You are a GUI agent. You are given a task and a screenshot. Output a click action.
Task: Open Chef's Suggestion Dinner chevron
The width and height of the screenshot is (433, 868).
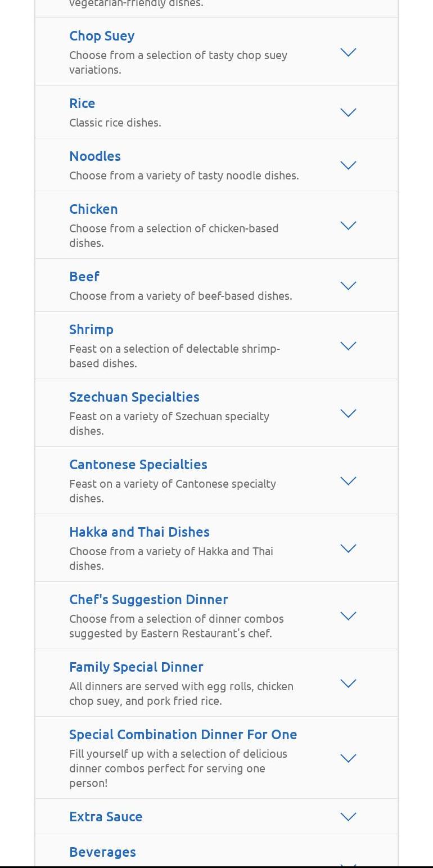point(348,616)
